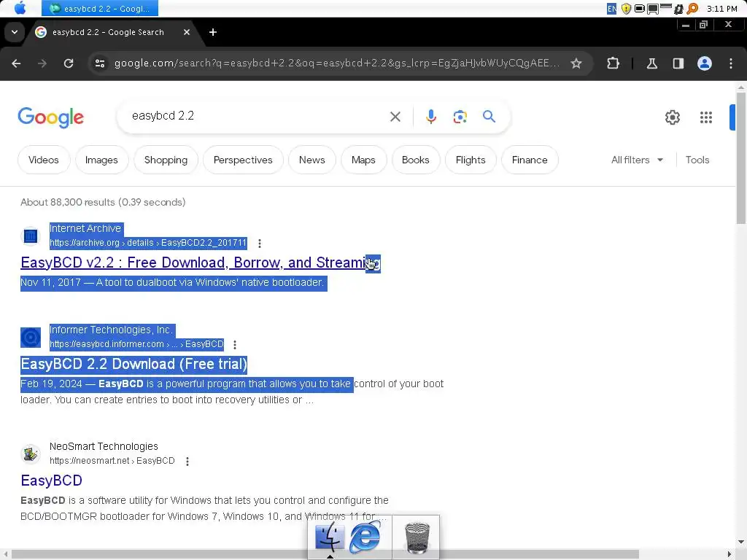The width and height of the screenshot is (747, 560).
Task: Expand the All filters dropdown
Action: pyautogui.click(x=637, y=160)
